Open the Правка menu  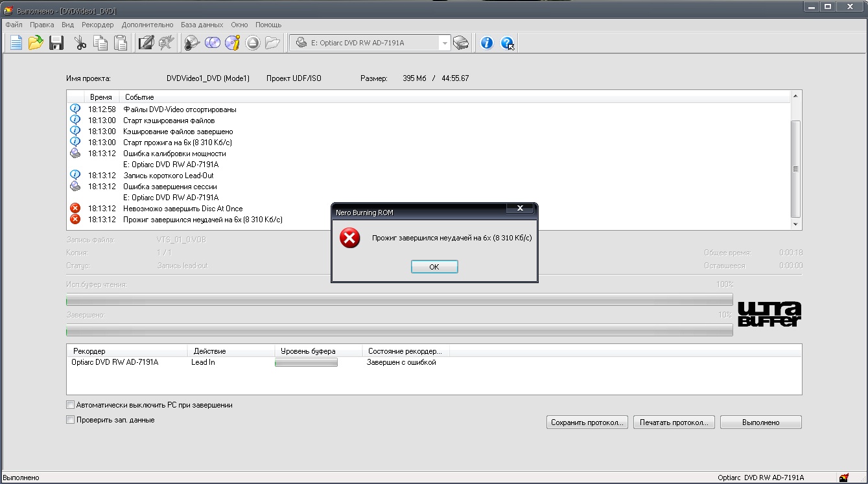(42, 25)
